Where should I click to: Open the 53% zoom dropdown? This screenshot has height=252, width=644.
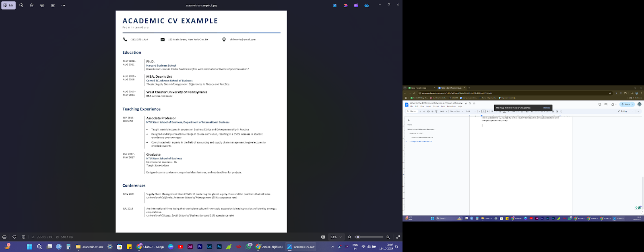pos(336,237)
